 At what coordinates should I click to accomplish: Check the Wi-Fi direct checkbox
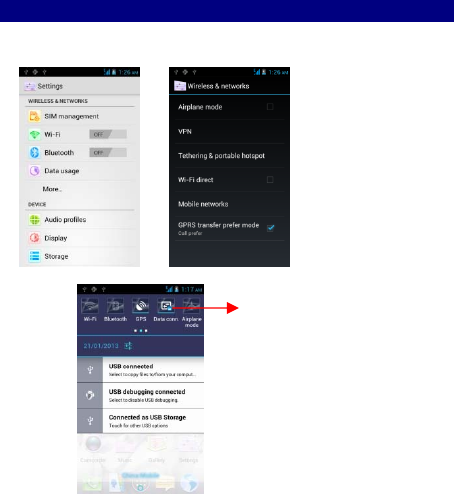(x=270, y=180)
